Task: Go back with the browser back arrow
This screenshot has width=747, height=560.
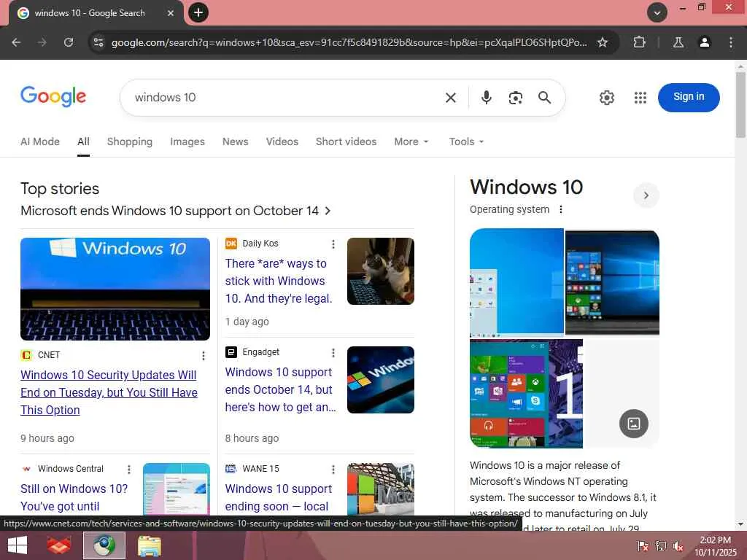Action: pos(16,42)
